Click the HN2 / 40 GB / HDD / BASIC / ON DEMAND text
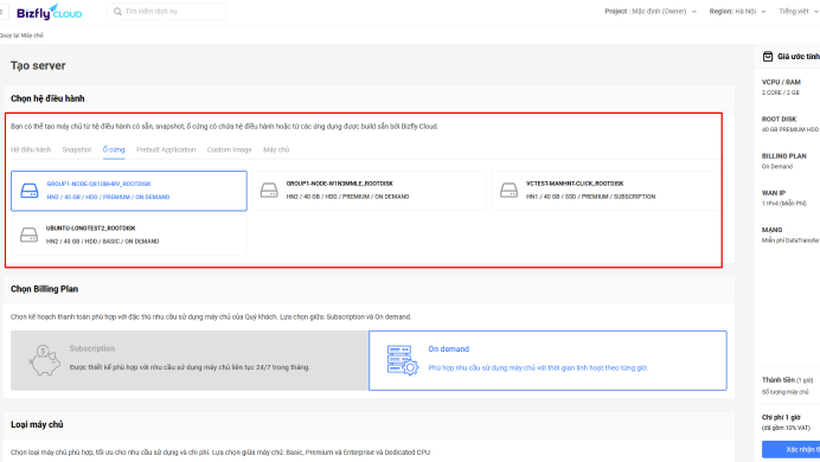This screenshot has width=820, height=462. 102,241
